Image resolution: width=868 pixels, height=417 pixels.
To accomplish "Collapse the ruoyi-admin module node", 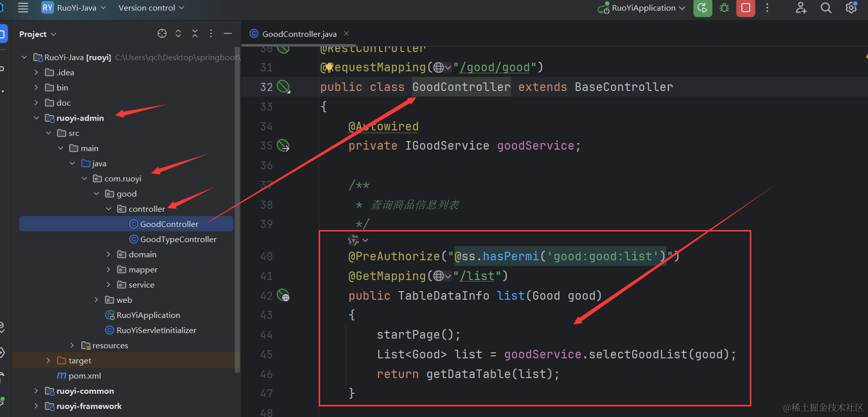I will (x=36, y=118).
